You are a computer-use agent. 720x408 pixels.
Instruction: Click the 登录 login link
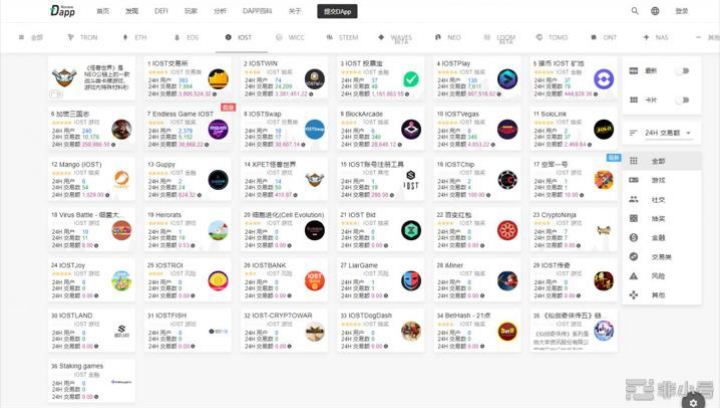681,11
